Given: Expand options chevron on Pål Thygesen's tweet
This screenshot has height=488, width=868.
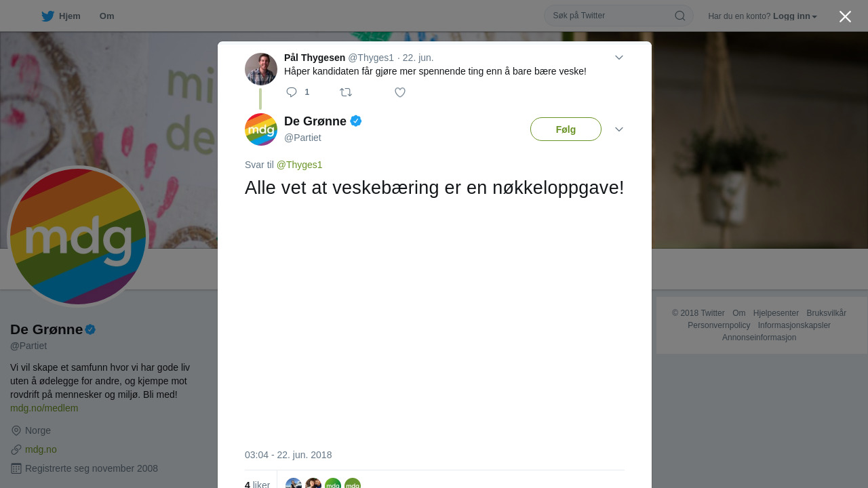Looking at the screenshot, I should (x=619, y=58).
